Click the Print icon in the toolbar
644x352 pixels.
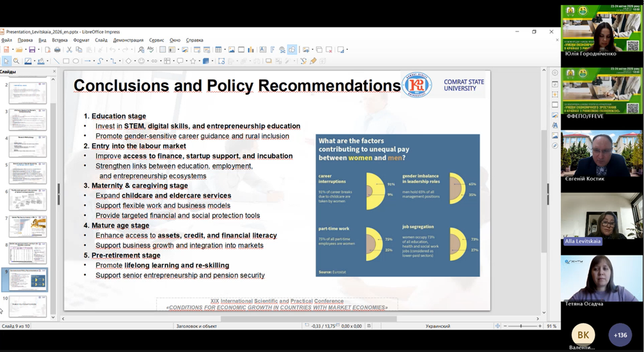(57, 50)
